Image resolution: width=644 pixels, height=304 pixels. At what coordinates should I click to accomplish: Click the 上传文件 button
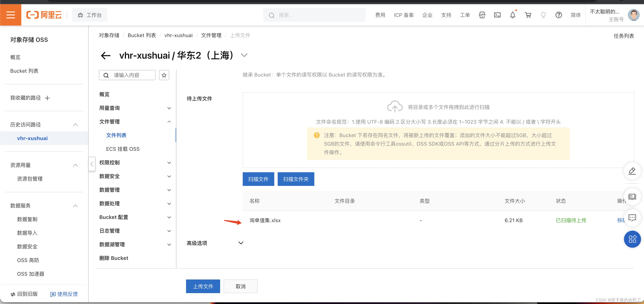[203, 286]
